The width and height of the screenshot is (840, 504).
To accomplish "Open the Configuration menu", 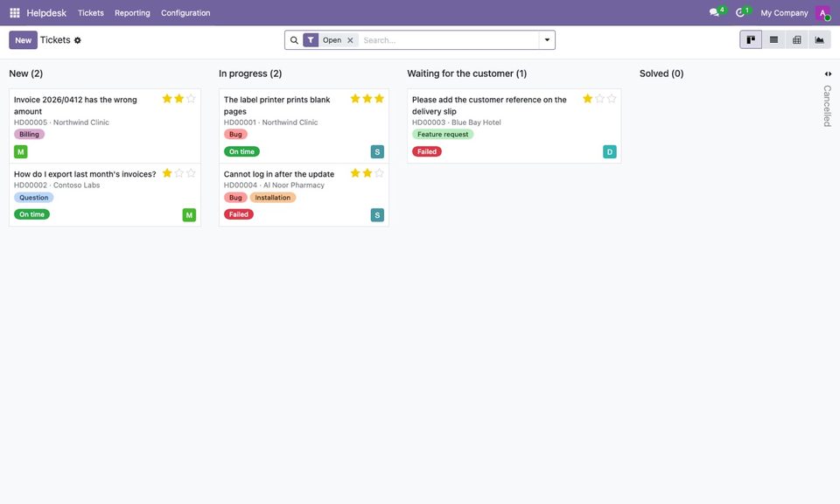I will click(x=185, y=13).
